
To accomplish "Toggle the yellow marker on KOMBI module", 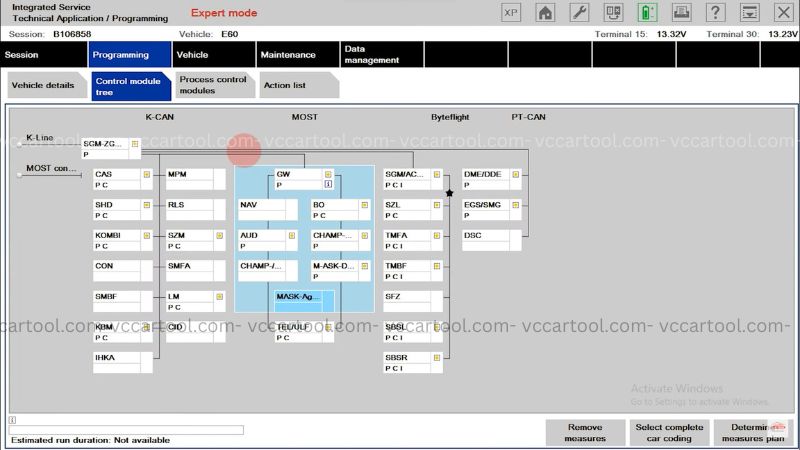I will click(x=146, y=236).
